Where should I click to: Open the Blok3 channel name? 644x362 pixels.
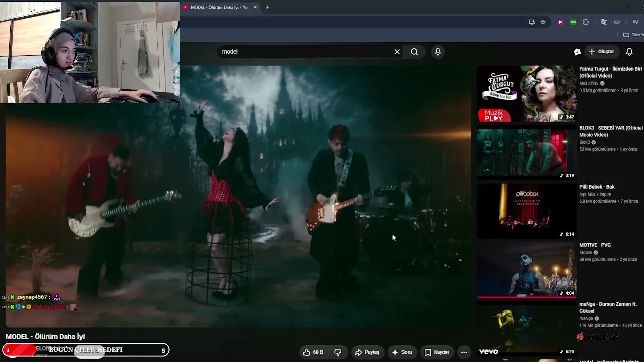click(585, 142)
